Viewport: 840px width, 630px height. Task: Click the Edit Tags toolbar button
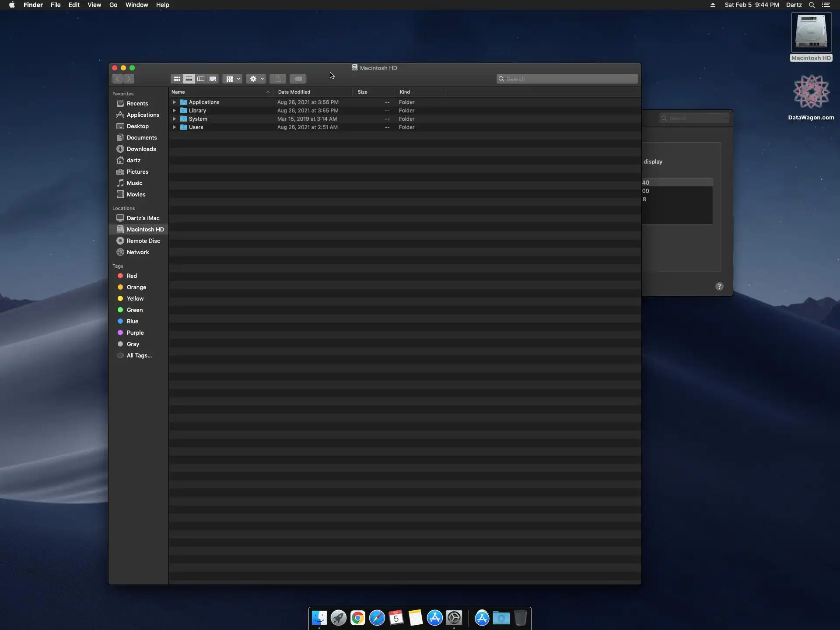pyautogui.click(x=298, y=79)
